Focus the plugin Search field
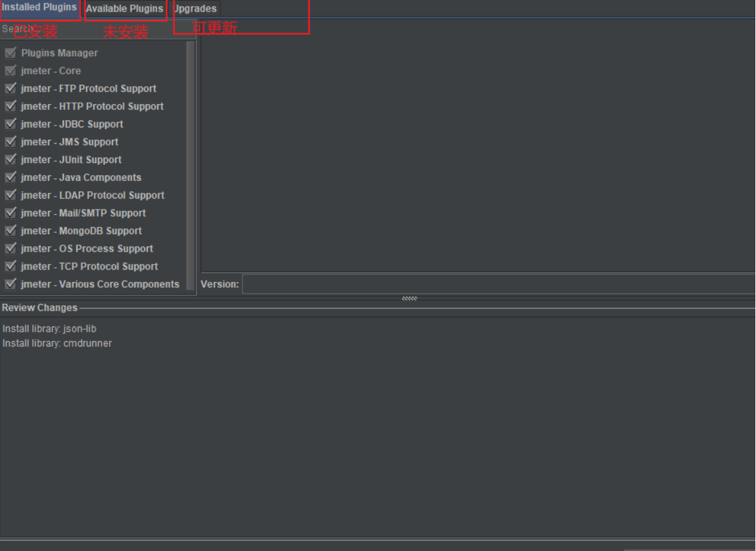Screen dimensions: 756x551 coord(96,29)
